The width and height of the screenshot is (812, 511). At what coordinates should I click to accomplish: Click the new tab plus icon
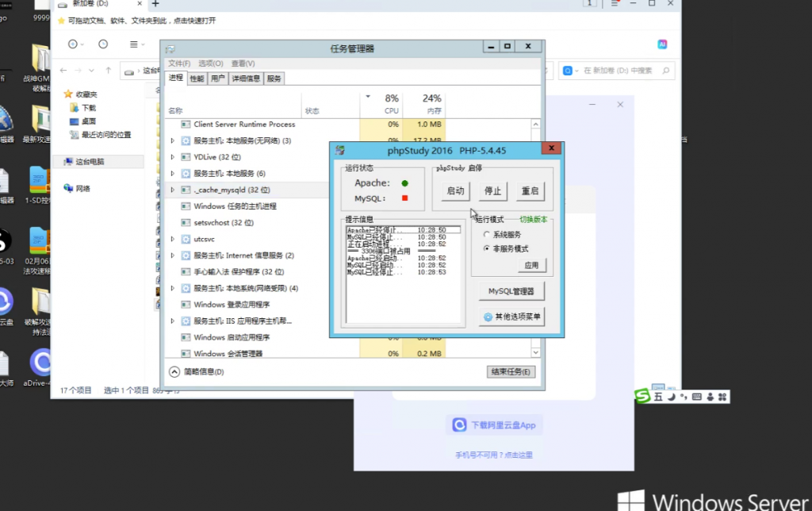(155, 5)
